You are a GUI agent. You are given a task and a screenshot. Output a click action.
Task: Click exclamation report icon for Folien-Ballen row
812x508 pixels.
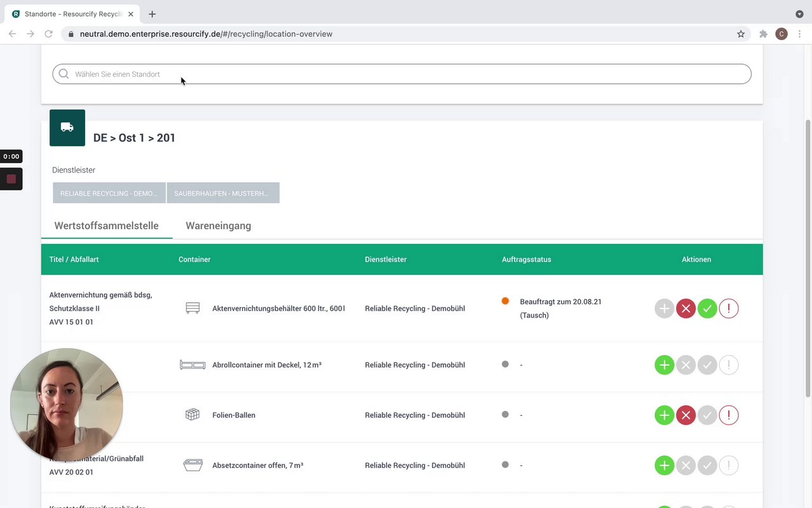[729, 415]
